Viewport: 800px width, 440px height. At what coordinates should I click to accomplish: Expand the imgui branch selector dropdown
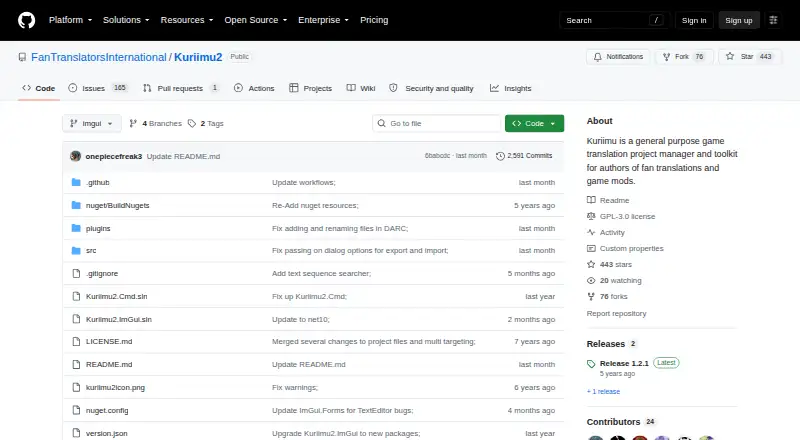[92, 124]
